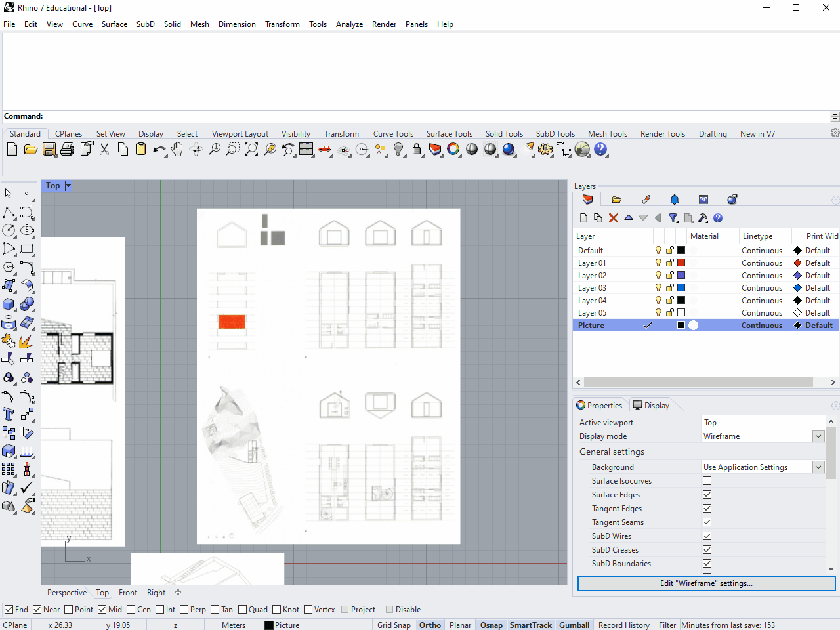840x630 pixels.
Task: Enable the Cen osnap checkbox
Action: coord(131,610)
